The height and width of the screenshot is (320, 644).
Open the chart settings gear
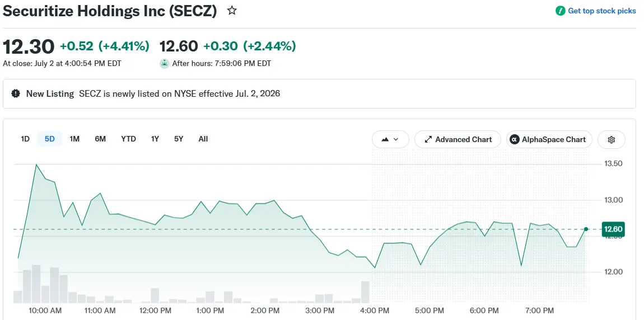coord(611,139)
